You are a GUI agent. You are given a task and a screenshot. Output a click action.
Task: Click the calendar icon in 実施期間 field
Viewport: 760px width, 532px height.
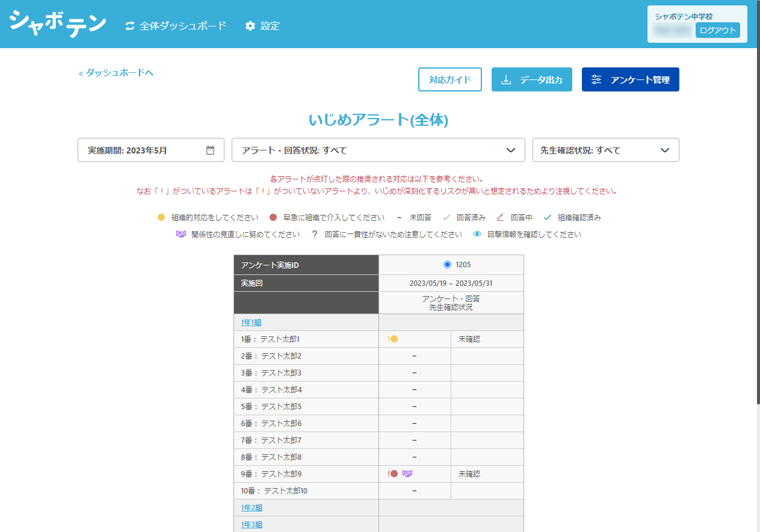click(210, 150)
